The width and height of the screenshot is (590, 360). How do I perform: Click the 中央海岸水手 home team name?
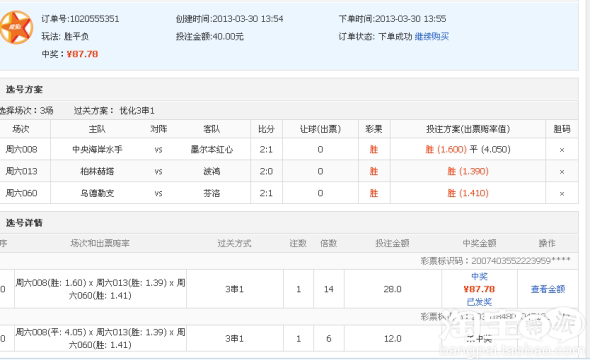[x=97, y=149]
